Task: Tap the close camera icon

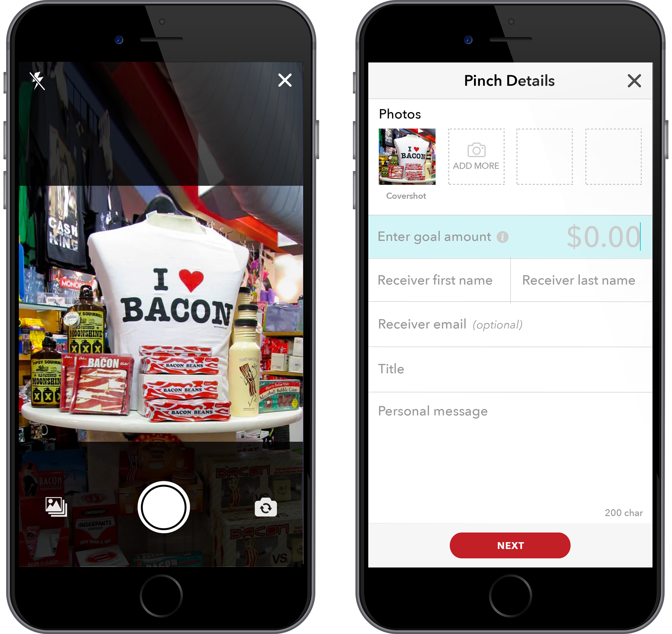Action: pos(284,81)
